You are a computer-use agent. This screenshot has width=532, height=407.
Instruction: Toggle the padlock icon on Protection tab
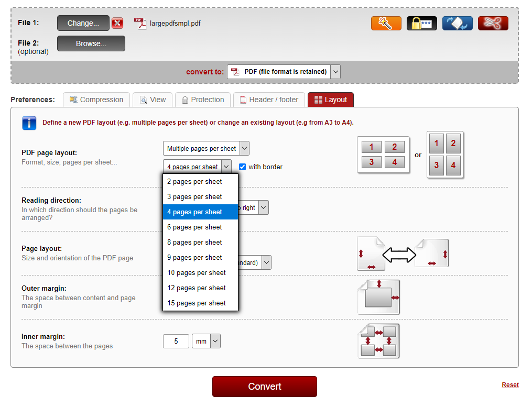click(x=184, y=100)
